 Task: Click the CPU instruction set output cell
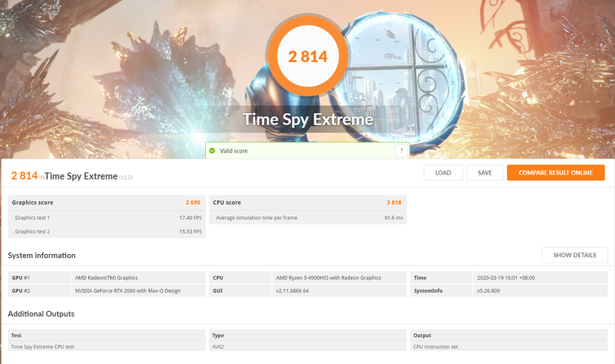point(435,347)
